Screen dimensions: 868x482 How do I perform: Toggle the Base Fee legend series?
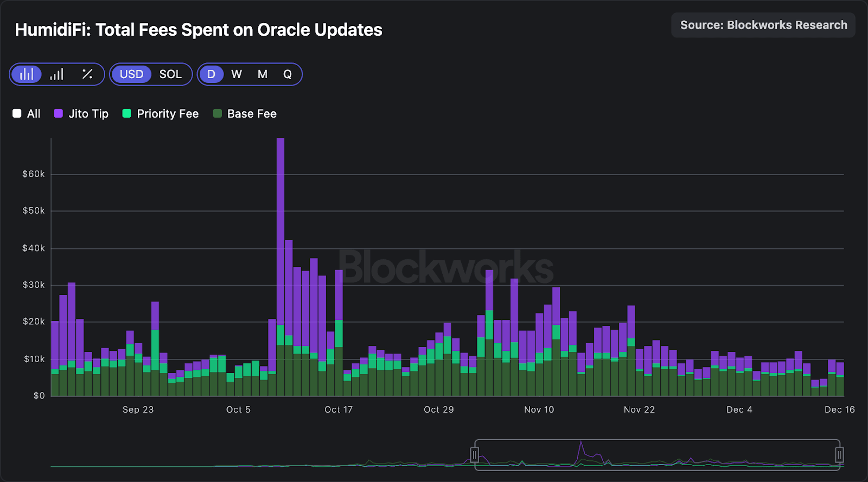click(x=245, y=114)
